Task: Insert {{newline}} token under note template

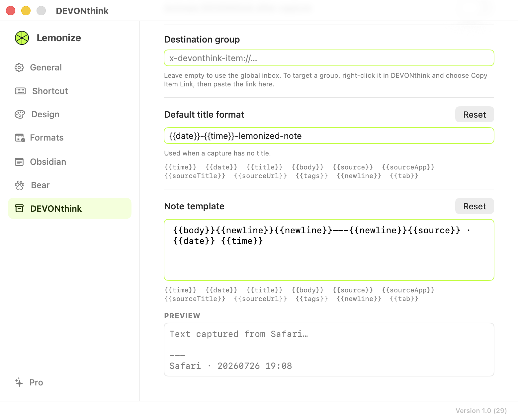Action: pos(359,299)
